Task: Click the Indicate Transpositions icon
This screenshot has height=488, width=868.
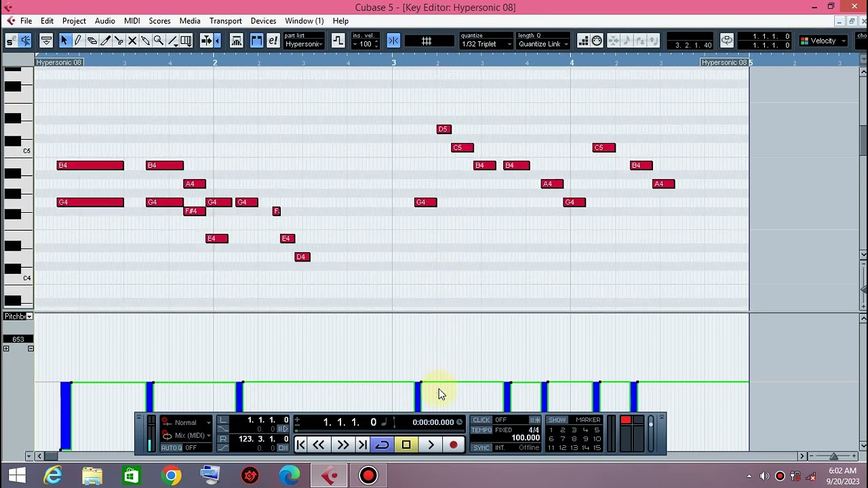Action: [x=338, y=41]
